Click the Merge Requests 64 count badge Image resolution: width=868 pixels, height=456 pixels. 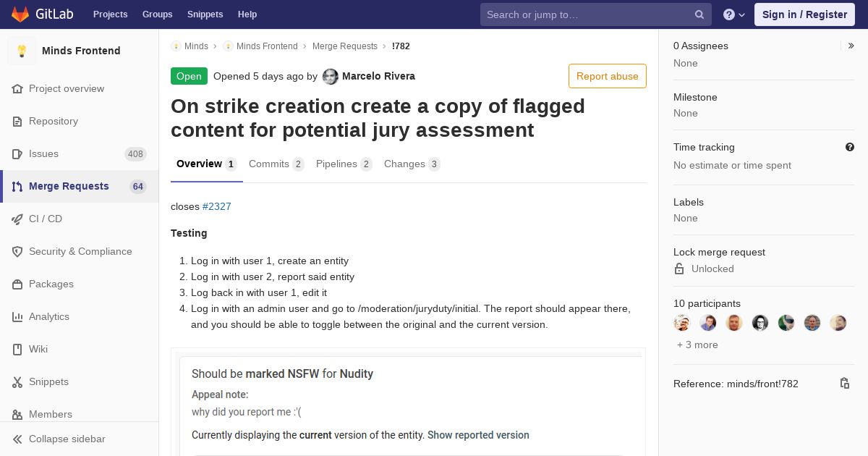click(x=137, y=187)
